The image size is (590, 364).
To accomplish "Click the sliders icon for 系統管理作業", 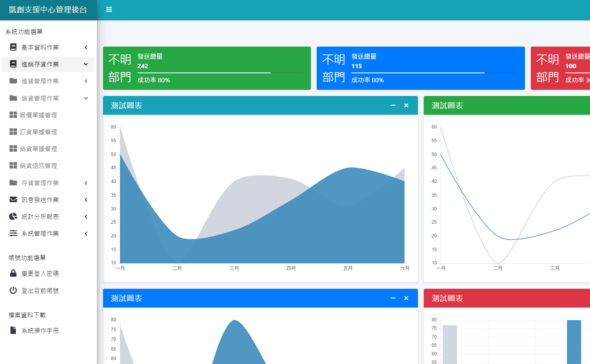I will [x=13, y=234].
